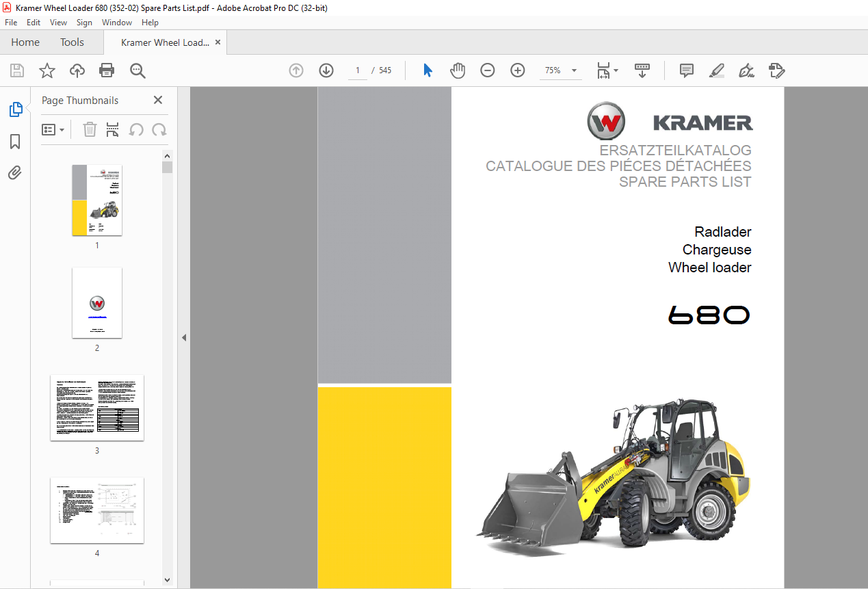Click the upload to cloud icon
The height and width of the screenshot is (589, 868).
pos(77,70)
